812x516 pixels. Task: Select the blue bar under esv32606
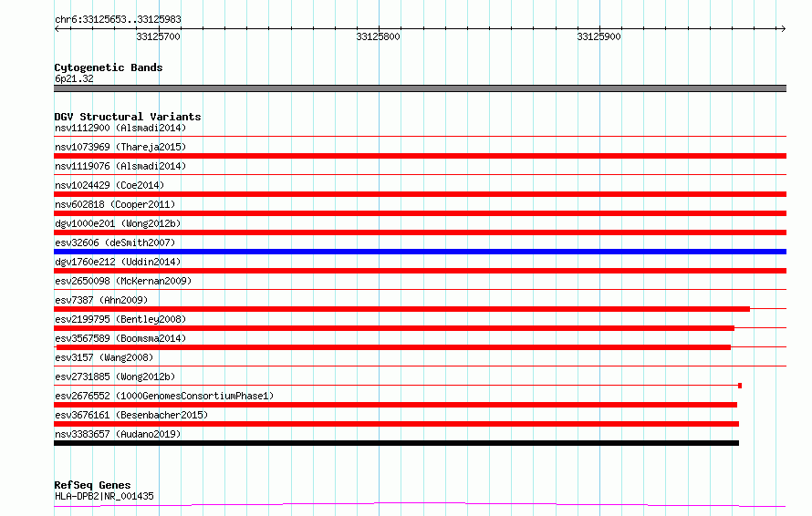point(420,252)
